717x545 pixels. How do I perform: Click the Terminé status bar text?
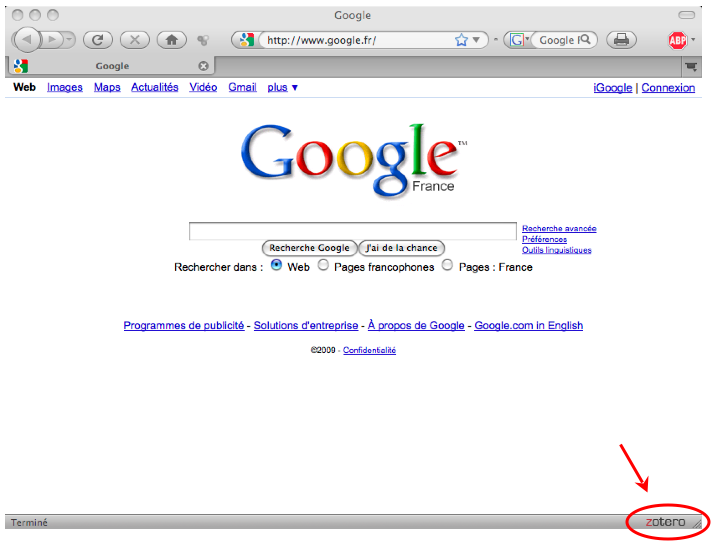tap(29, 522)
